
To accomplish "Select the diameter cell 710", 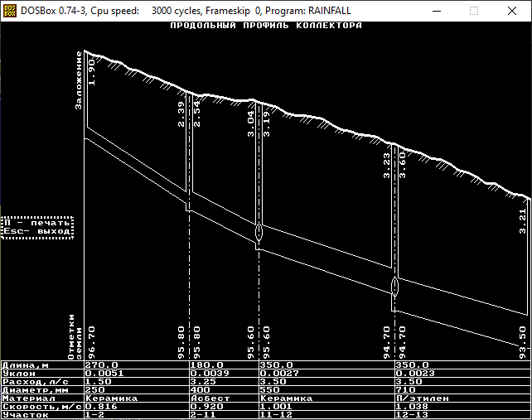I will (406, 390).
